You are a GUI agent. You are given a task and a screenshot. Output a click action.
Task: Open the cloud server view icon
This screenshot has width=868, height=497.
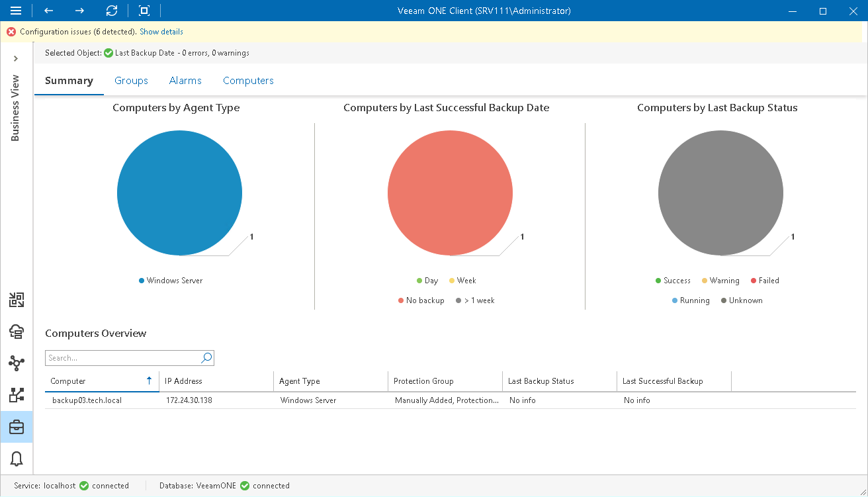coord(17,332)
